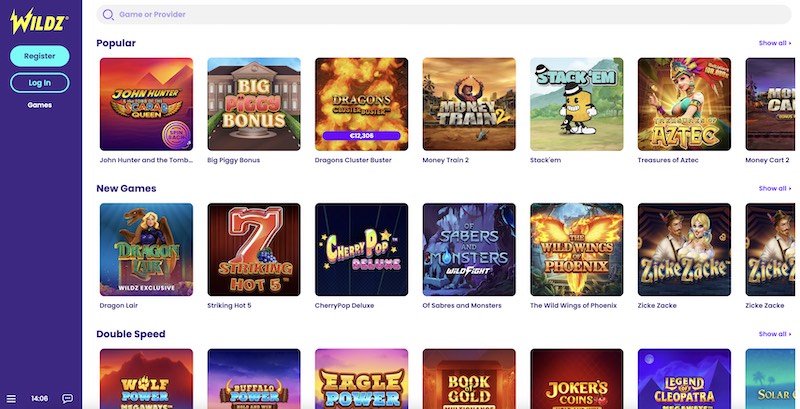The width and height of the screenshot is (800, 409).
Task: Click the Register button
Action: click(40, 56)
